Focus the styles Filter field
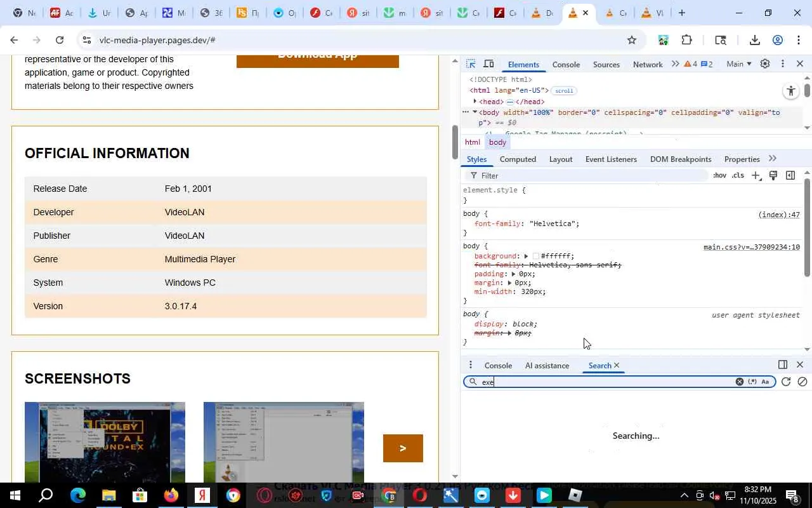Screen dimensions: 812x508 [587, 176]
